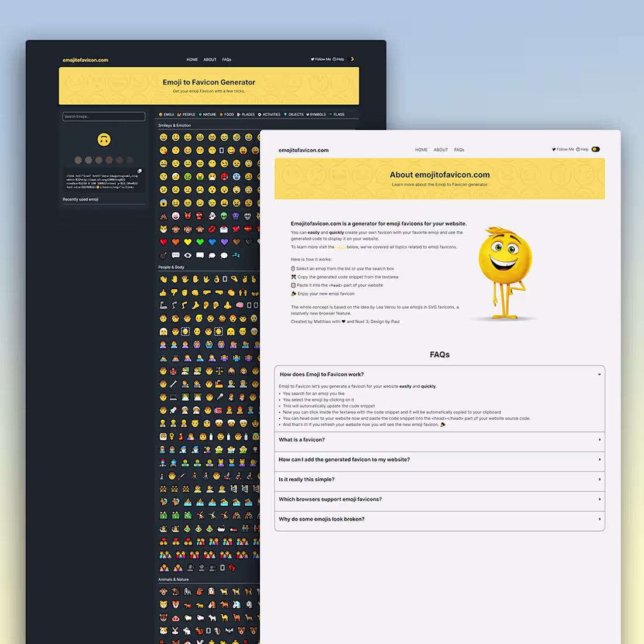
Task: Switch to the FAQs menu item
Action: point(460,149)
